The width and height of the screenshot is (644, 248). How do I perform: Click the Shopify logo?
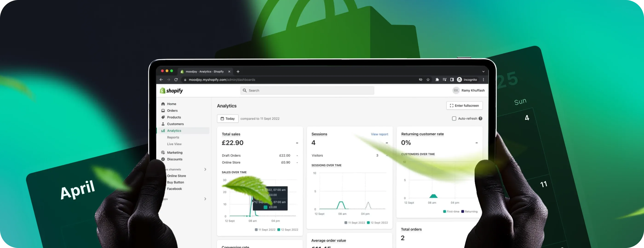coord(172,90)
